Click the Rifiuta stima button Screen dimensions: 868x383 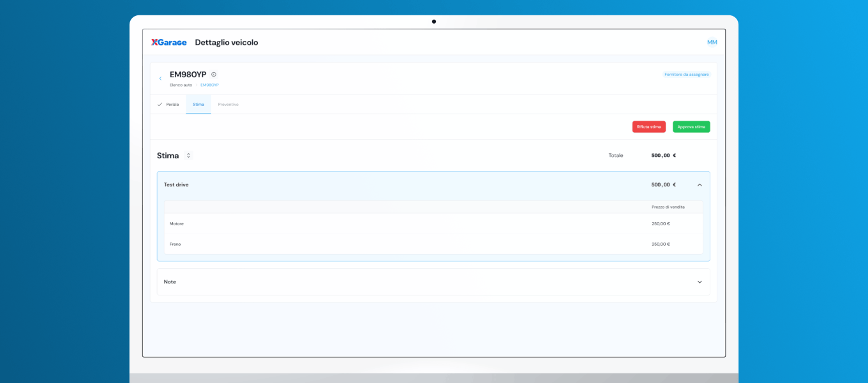(649, 127)
